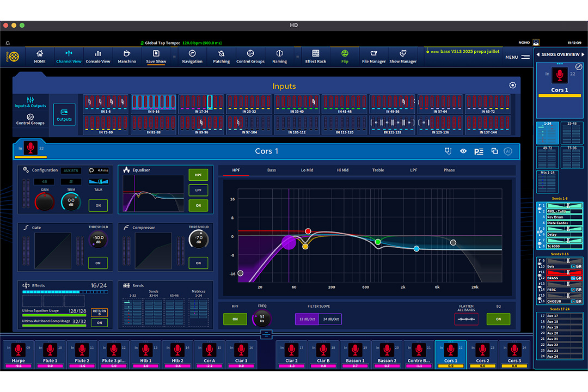This screenshot has width=588, height=392.
Task: Collapse the bottom channel strip handle
Action: click(x=266, y=334)
